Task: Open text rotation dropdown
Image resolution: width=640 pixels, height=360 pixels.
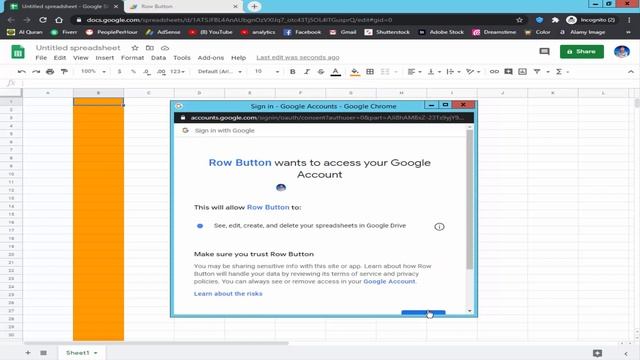Action: 473,71
